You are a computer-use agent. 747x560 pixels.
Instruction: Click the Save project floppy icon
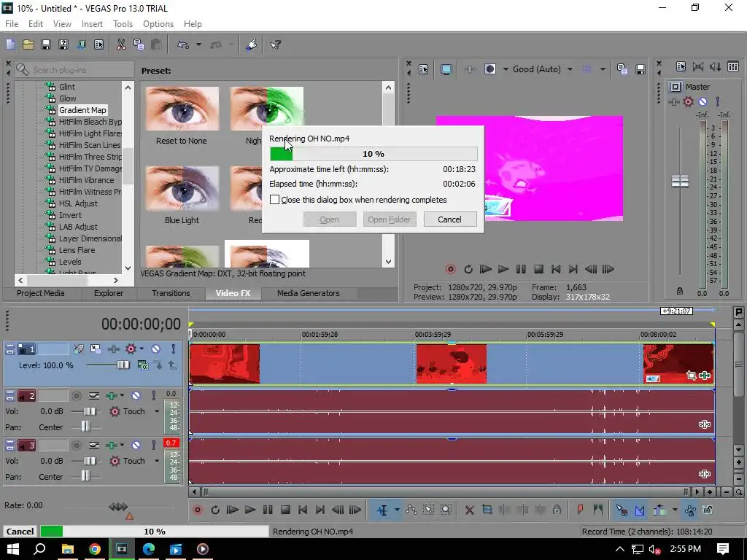(46, 44)
